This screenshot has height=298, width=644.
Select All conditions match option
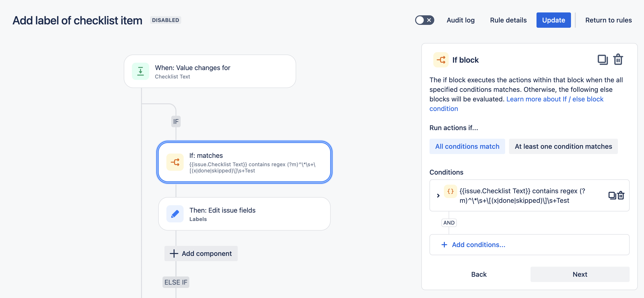[467, 146]
